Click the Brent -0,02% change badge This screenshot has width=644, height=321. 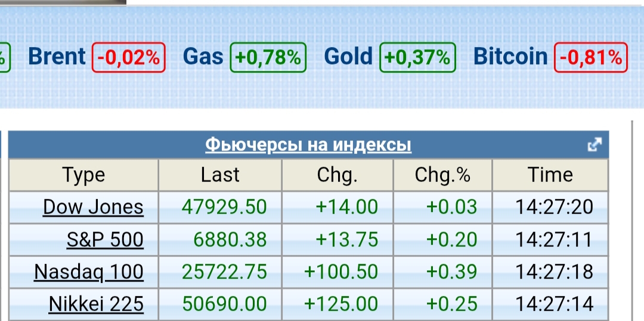(128, 58)
